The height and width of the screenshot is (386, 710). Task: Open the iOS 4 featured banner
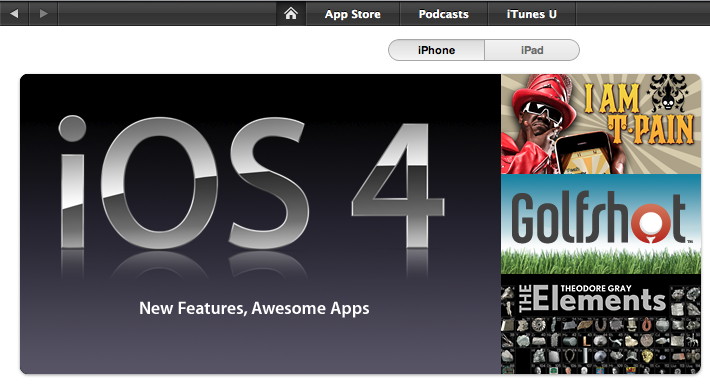coord(260,224)
